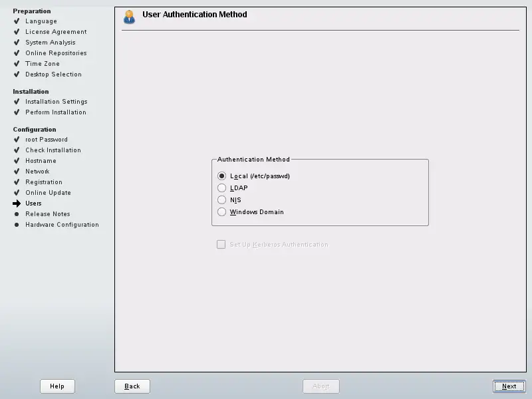Screen dimensions: 532x399
Task: Click the Configuration section heading
Action: click(x=35, y=129)
